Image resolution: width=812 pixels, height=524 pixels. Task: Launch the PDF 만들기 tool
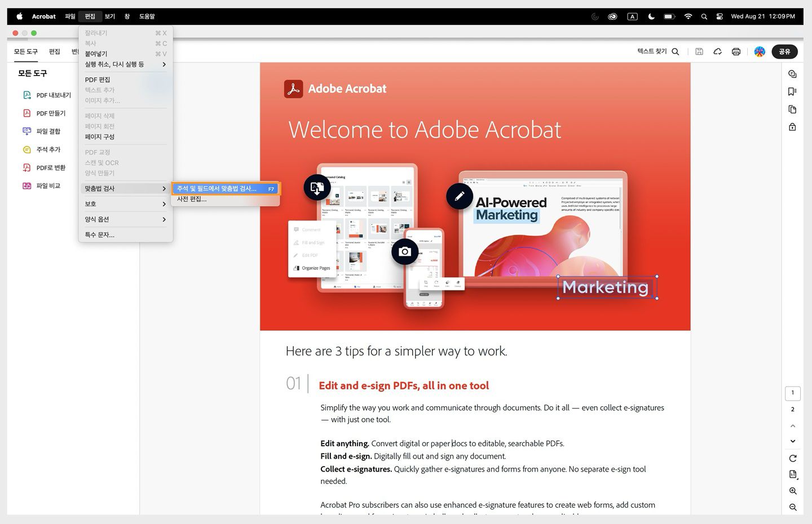pos(44,113)
